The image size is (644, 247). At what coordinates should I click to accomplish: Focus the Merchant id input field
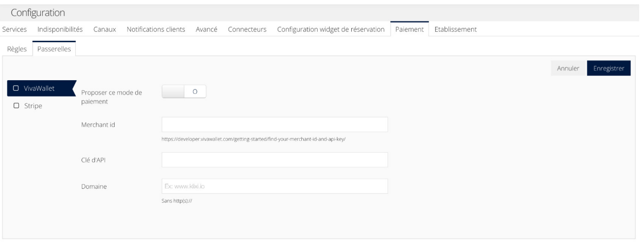[274, 124]
